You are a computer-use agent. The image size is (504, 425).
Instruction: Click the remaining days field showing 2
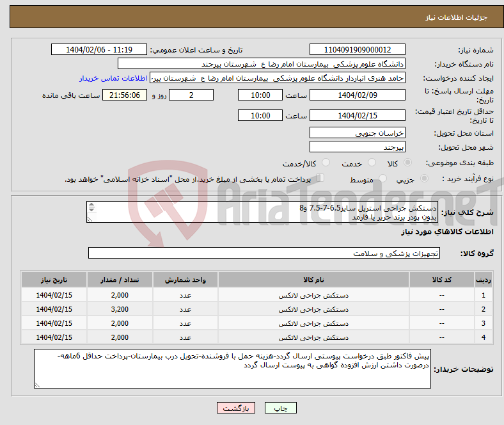coord(191,95)
